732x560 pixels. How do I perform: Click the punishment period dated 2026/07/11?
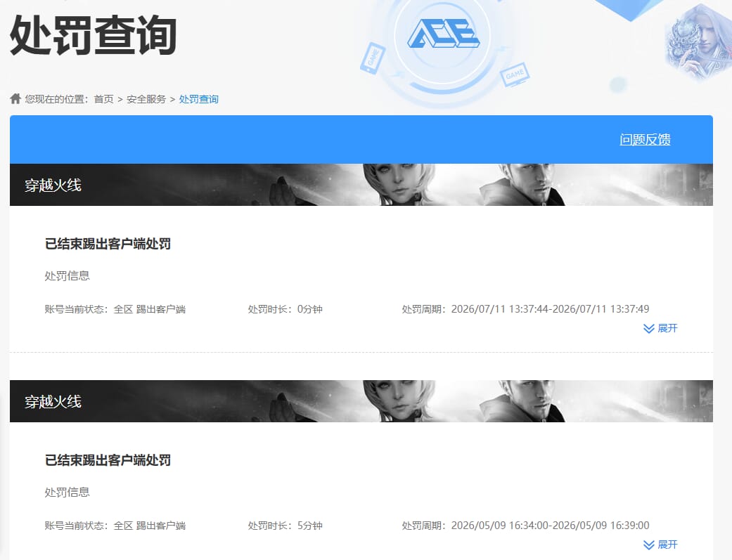pyautogui.click(x=526, y=309)
